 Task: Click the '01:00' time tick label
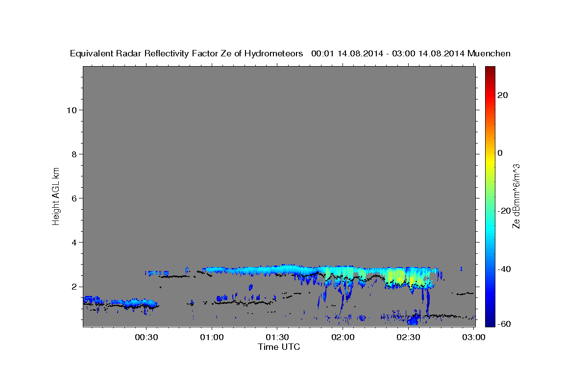pyautogui.click(x=212, y=337)
